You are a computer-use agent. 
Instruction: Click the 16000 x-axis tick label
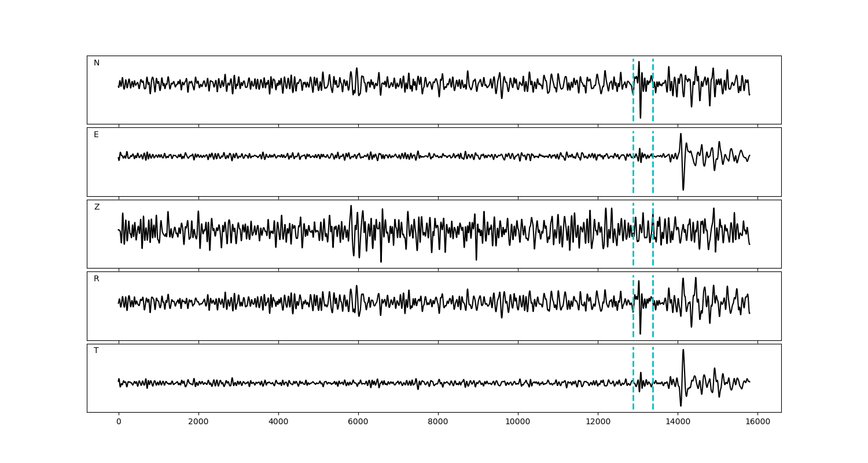point(757,422)
